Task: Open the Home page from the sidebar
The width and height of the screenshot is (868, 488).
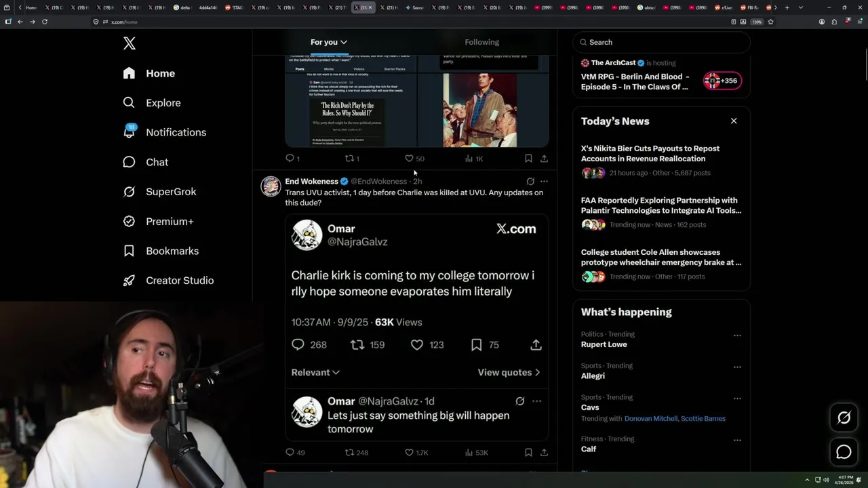Action: pyautogui.click(x=149, y=73)
